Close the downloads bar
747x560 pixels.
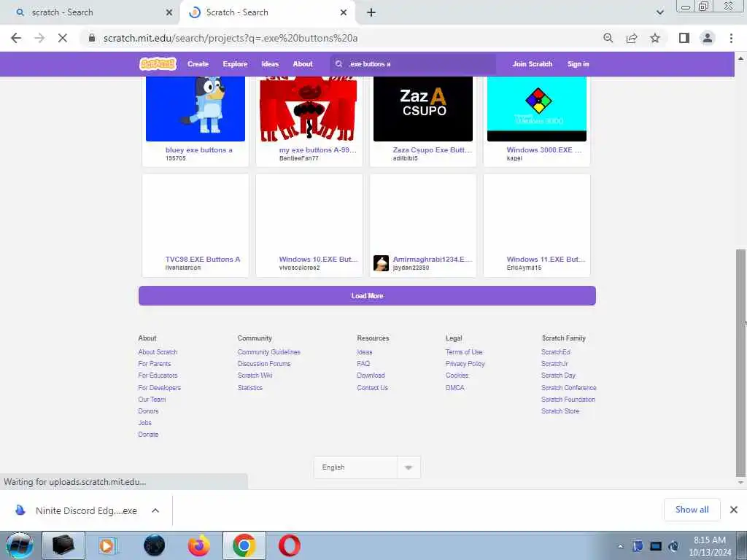[x=734, y=510]
